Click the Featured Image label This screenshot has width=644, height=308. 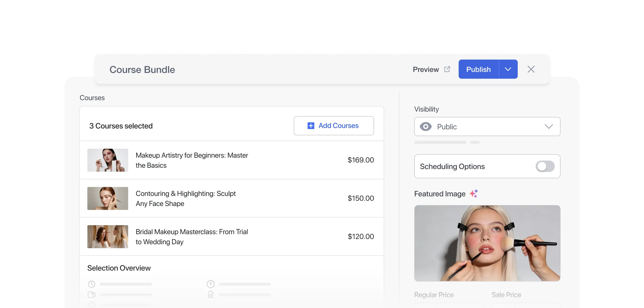click(440, 194)
